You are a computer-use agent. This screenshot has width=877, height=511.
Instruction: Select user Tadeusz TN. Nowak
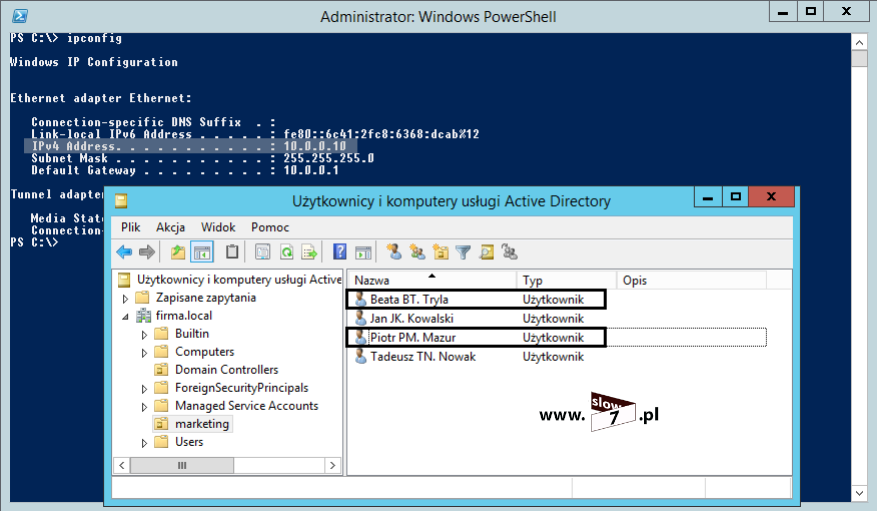coord(423,356)
